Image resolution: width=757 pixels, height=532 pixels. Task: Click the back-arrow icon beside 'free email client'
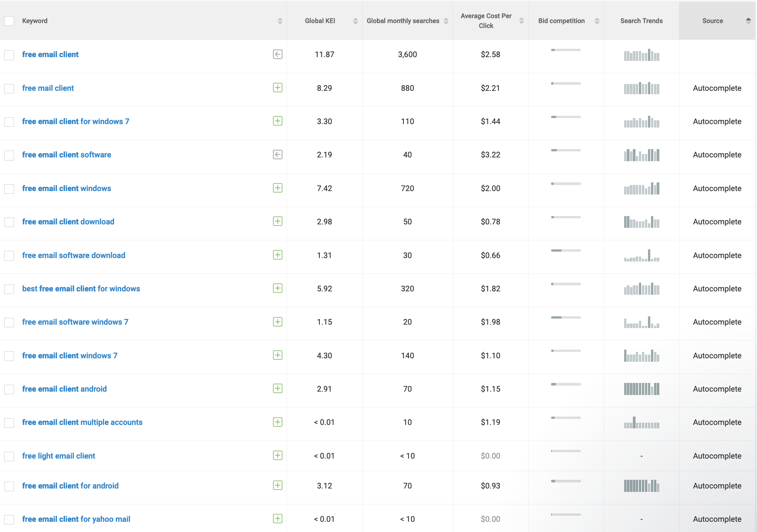coord(278,54)
